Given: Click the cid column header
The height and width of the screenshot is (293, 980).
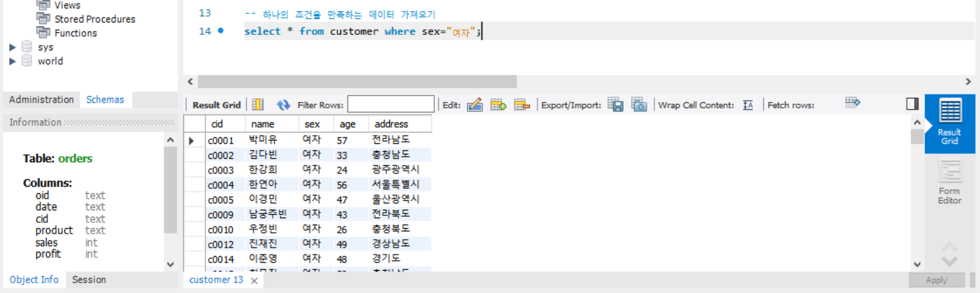Looking at the screenshot, I should (x=224, y=124).
